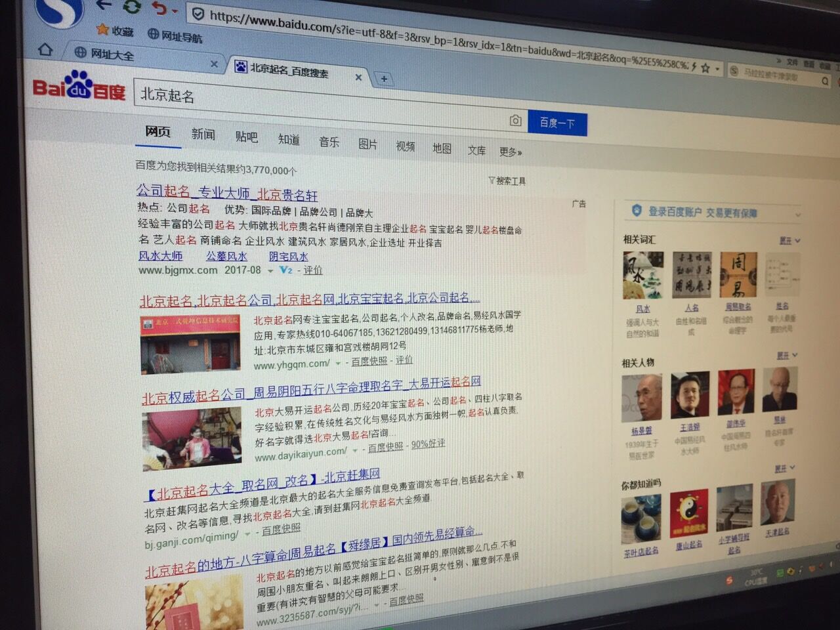The height and width of the screenshot is (630, 840).
Task: Open result 【北京起名大全_取名网_改名】-北京赶集网
Action: [x=263, y=484]
